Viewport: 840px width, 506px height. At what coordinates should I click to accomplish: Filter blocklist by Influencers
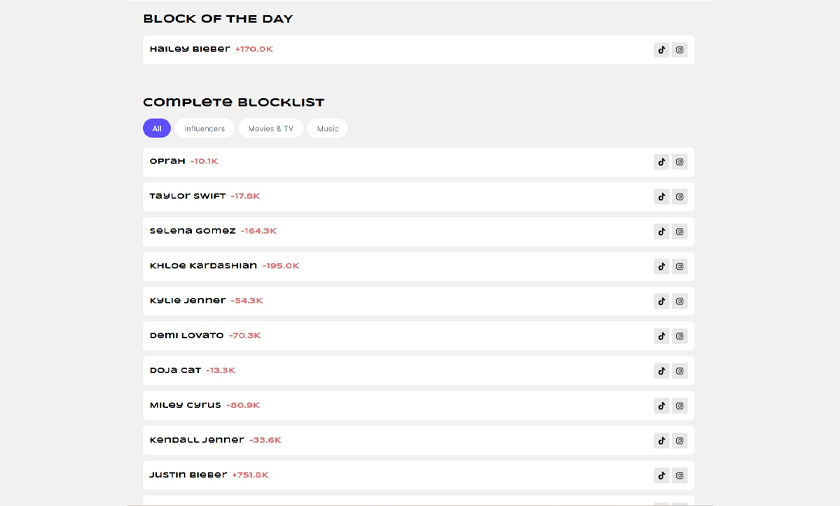point(205,128)
